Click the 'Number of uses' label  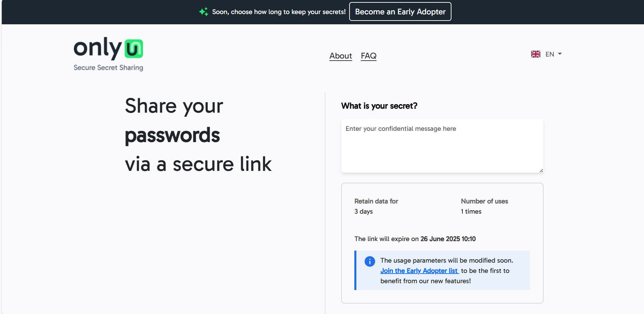click(484, 201)
